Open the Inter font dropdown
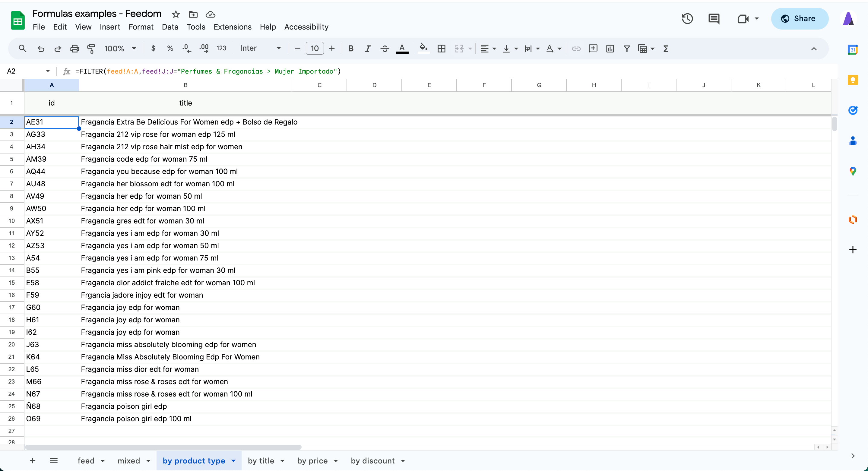 coord(261,49)
